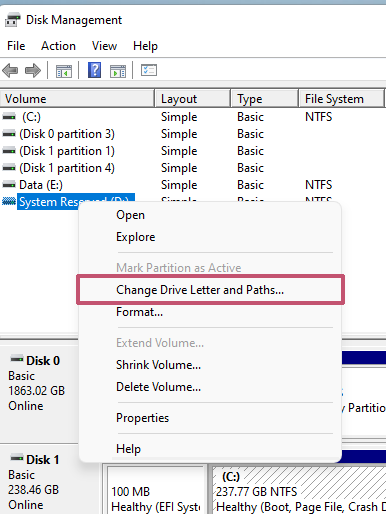Click the Back arrow toolbar icon
386x514 pixels.
[10, 70]
